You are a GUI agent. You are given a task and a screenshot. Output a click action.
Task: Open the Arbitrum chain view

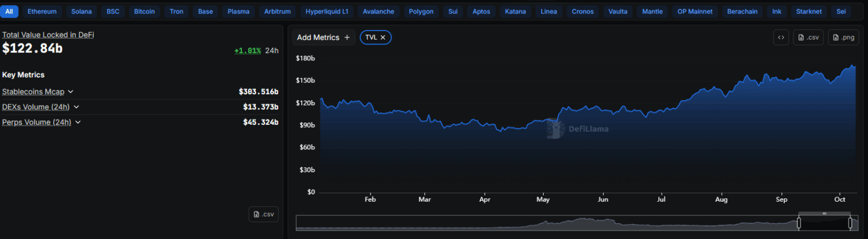pyautogui.click(x=277, y=11)
